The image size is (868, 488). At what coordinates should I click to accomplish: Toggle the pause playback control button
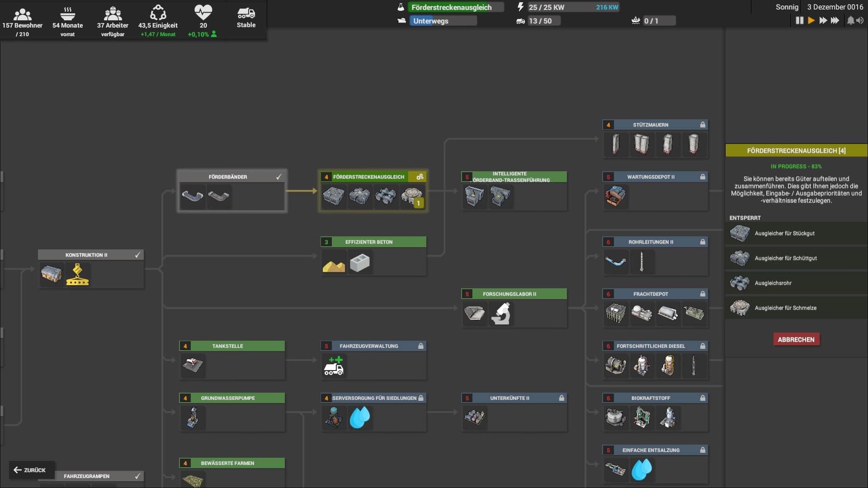799,20
